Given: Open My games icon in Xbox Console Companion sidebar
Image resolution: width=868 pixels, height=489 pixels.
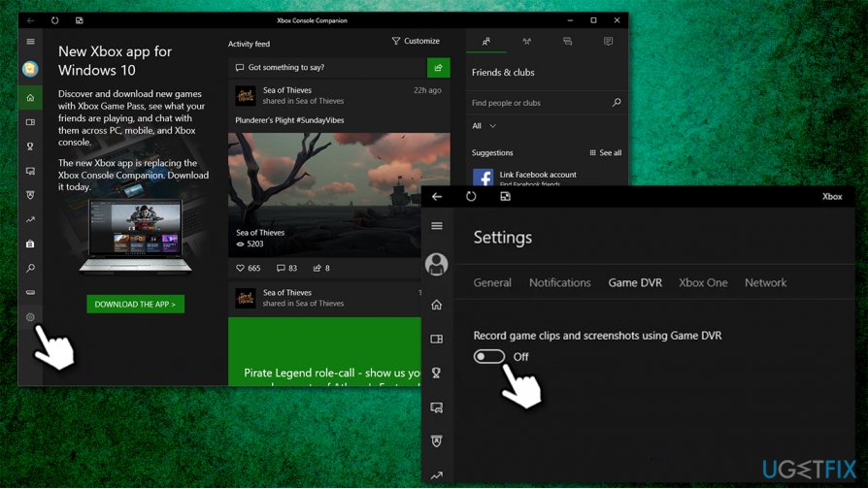Looking at the screenshot, I should [x=30, y=122].
